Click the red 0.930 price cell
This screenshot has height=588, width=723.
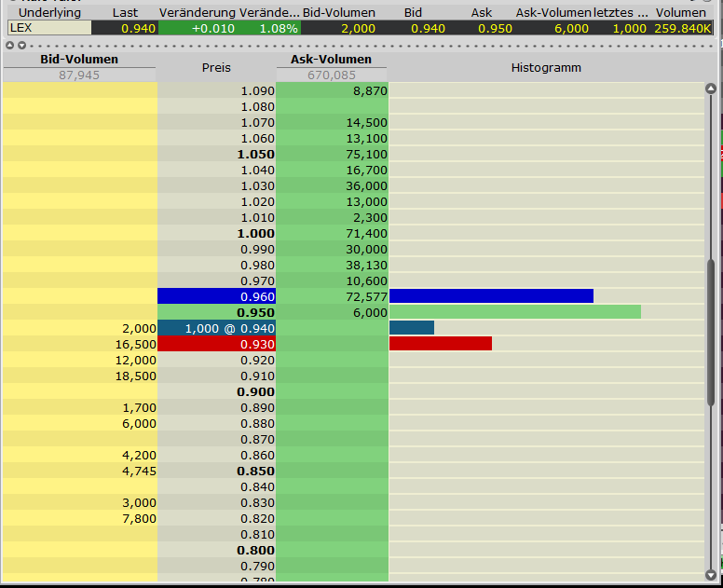216,344
